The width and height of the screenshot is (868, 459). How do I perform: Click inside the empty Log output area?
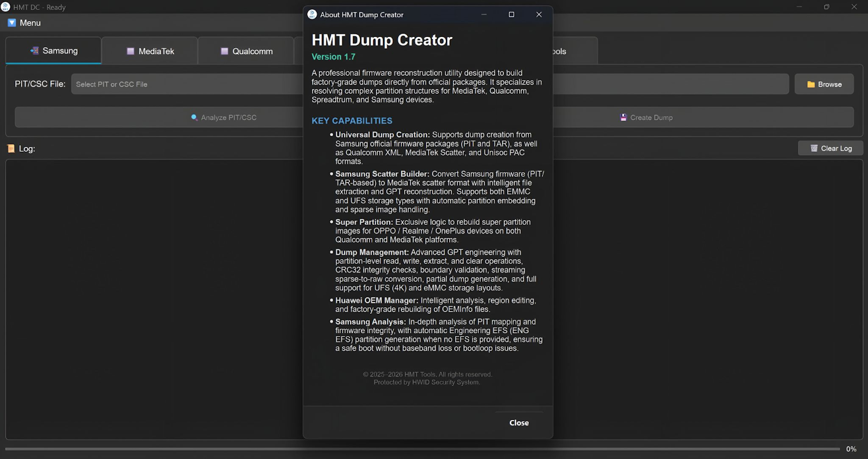tap(152, 298)
